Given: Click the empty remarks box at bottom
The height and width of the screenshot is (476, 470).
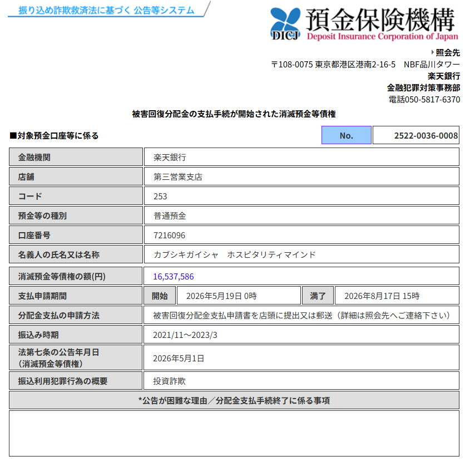Looking at the screenshot, I should pos(234,434).
